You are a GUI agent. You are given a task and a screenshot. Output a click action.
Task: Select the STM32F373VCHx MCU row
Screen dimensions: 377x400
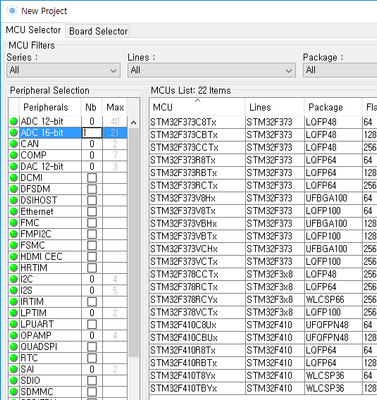tap(263, 249)
